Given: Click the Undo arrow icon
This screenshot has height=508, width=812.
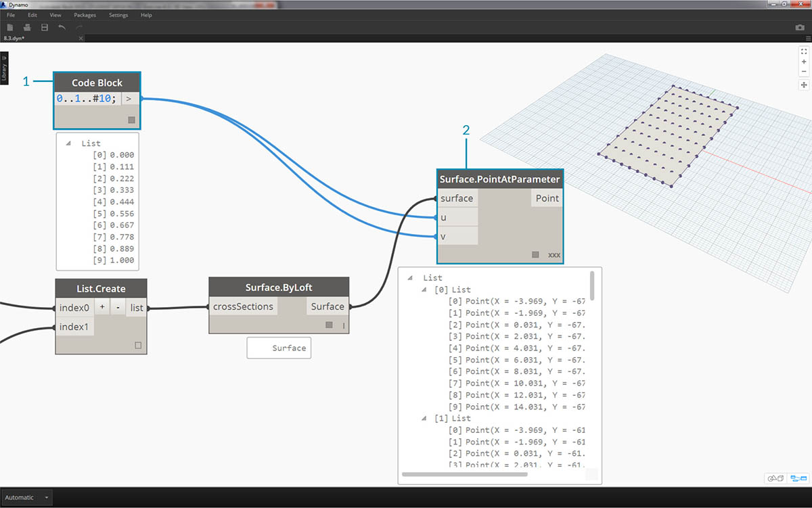Looking at the screenshot, I should pos(62,28).
